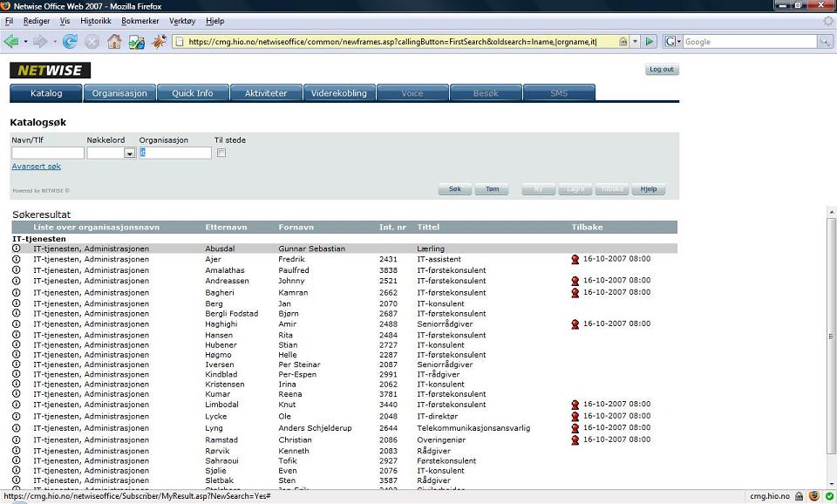This screenshot has height=504, width=837.
Task: Click the stop loading icon
Action: pyautogui.click(x=92, y=41)
